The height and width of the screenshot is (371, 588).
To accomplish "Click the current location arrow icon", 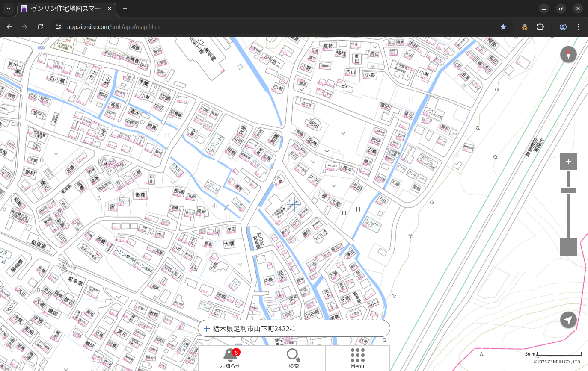I will [x=568, y=320].
